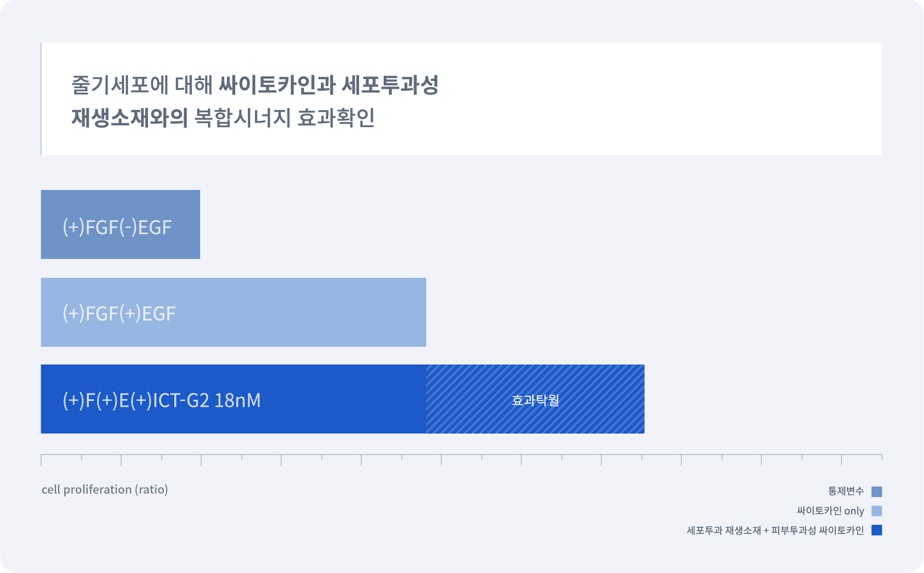The height and width of the screenshot is (573, 924).
Task: Click the title line 재생소재와의 복합시너지 효과확인
Action: point(223,118)
